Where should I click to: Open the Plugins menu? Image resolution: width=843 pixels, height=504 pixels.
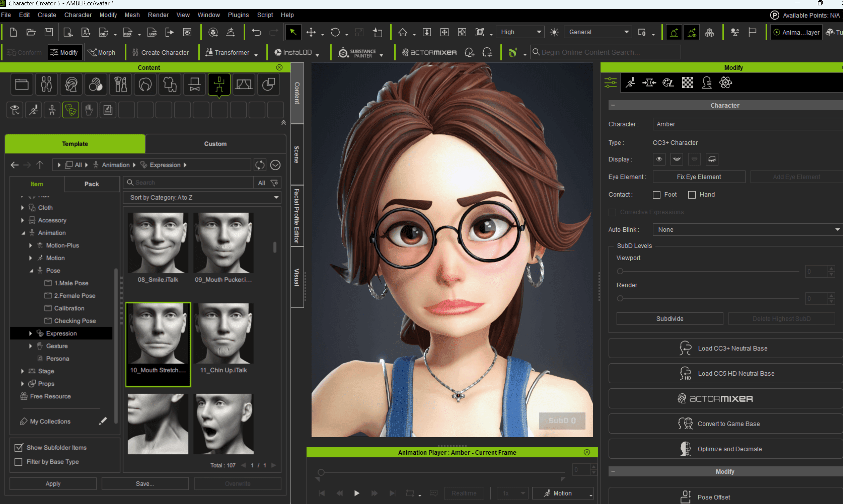(238, 15)
